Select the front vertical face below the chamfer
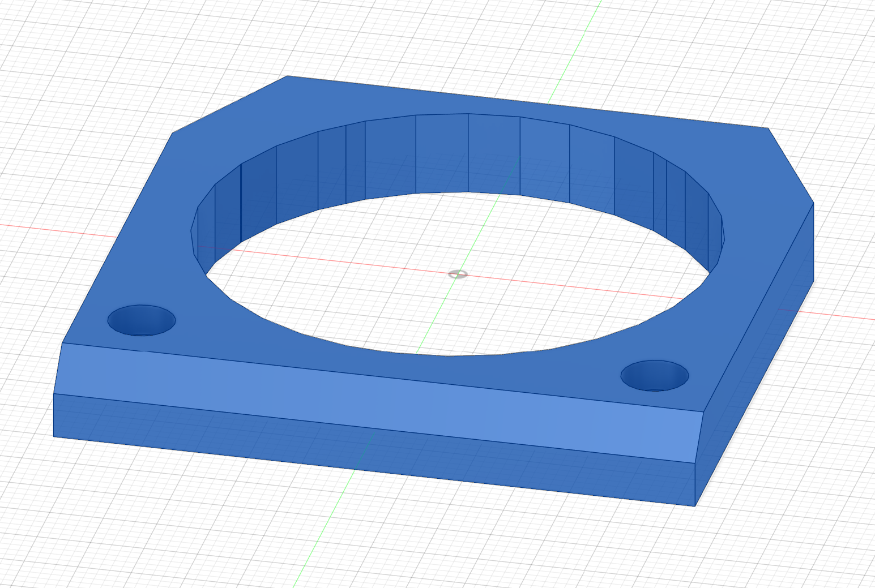The height and width of the screenshot is (588, 875). [x=374, y=450]
